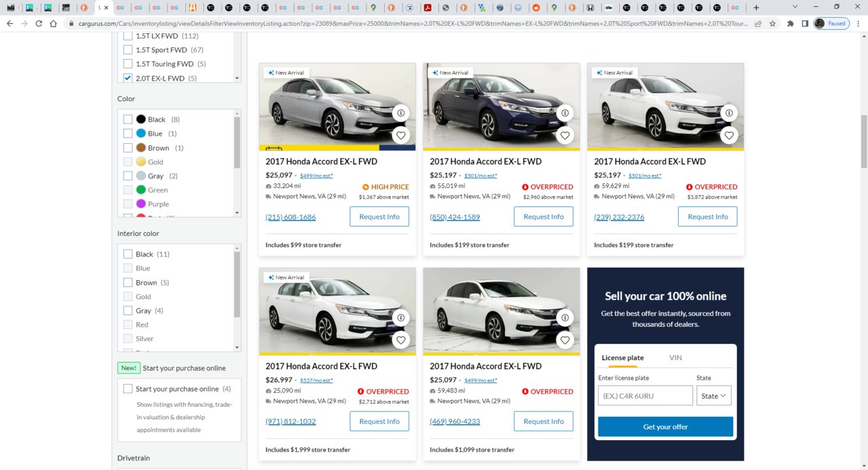Click the Get your offer button
This screenshot has width=868, height=470.
(665, 427)
